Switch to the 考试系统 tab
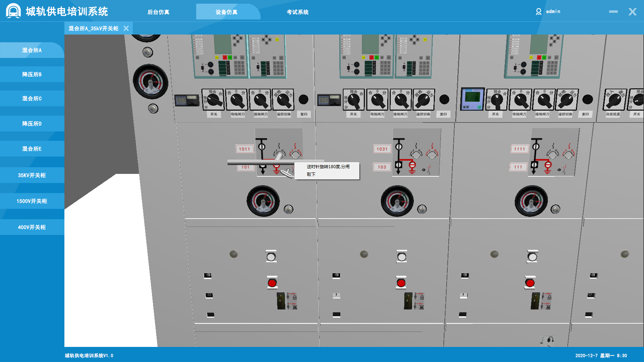Image resolution: width=644 pixels, height=362 pixels. coord(297,12)
